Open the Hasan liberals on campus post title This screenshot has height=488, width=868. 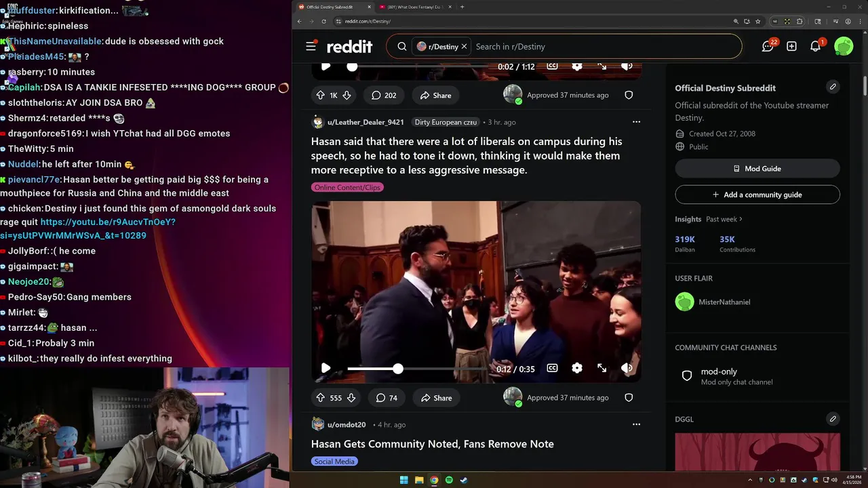tap(467, 156)
